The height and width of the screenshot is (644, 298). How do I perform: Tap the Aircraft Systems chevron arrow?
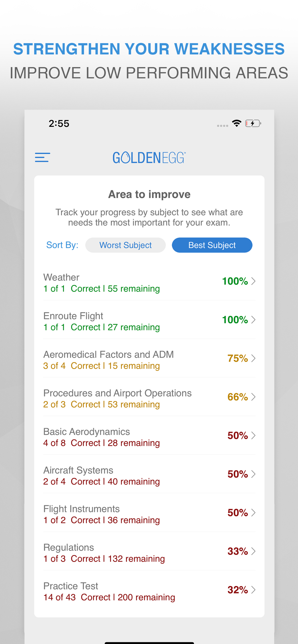click(x=253, y=474)
